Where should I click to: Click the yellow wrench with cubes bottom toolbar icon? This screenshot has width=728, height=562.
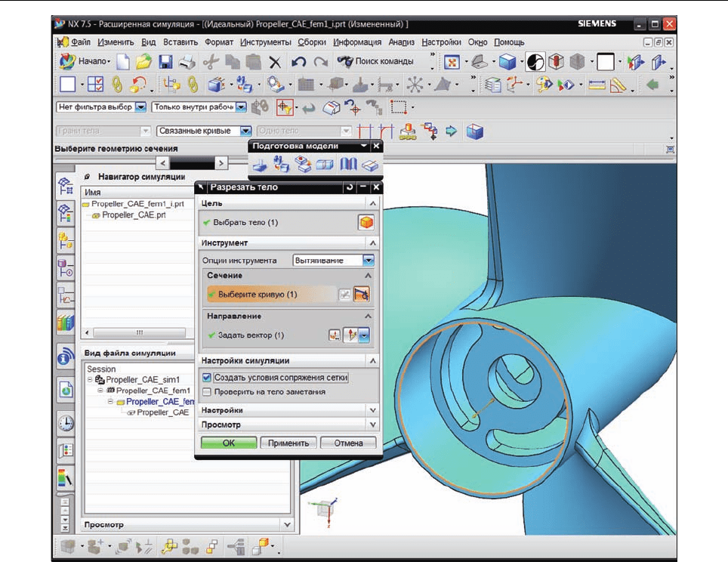169,547
